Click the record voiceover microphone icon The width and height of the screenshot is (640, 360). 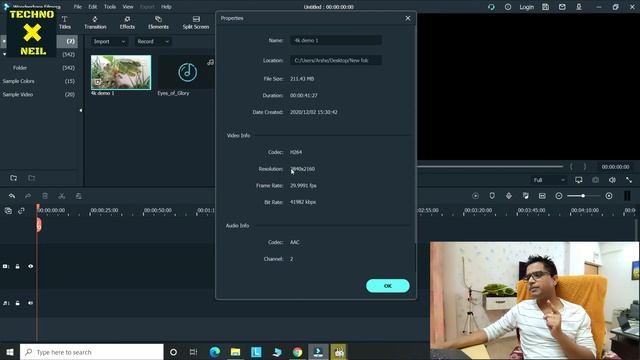[x=509, y=196]
